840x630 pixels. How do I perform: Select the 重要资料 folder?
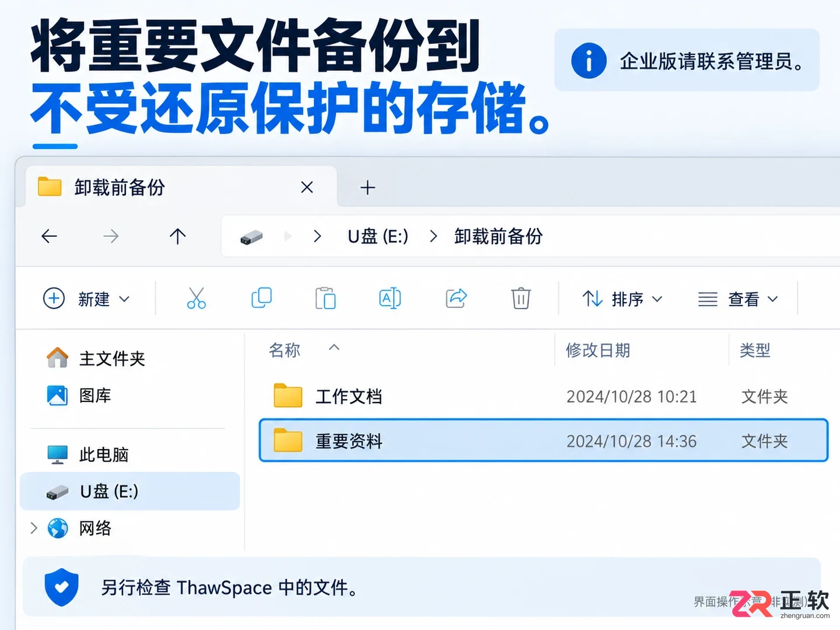pyautogui.click(x=544, y=440)
